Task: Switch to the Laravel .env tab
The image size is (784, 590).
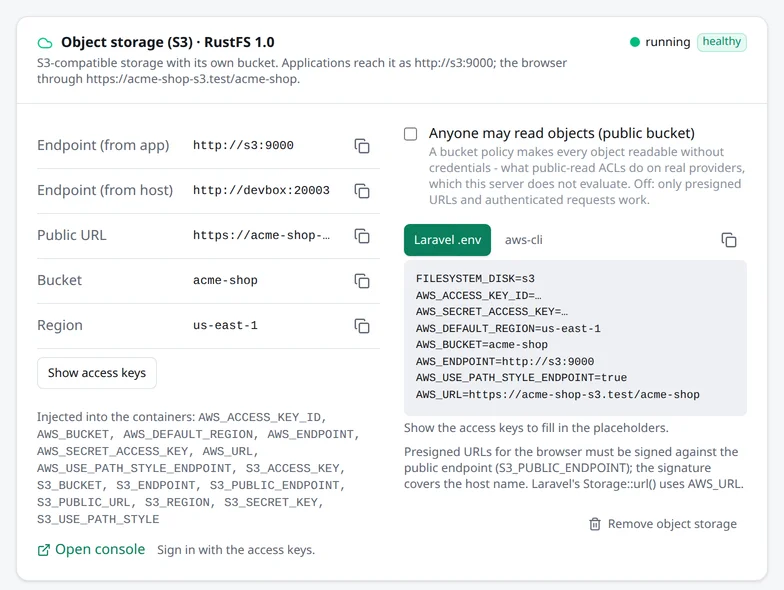Action: point(448,240)
